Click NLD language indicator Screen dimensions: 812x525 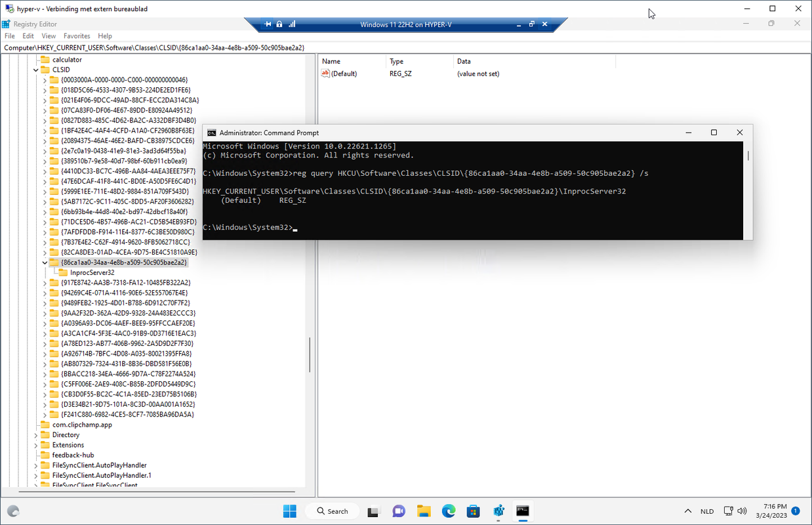[x=707, y=511]
